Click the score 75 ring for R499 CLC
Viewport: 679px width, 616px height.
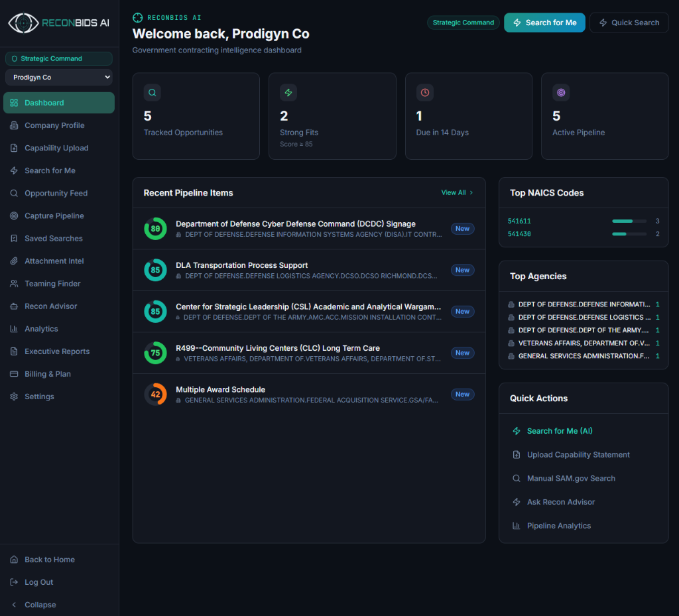[155, 353]
